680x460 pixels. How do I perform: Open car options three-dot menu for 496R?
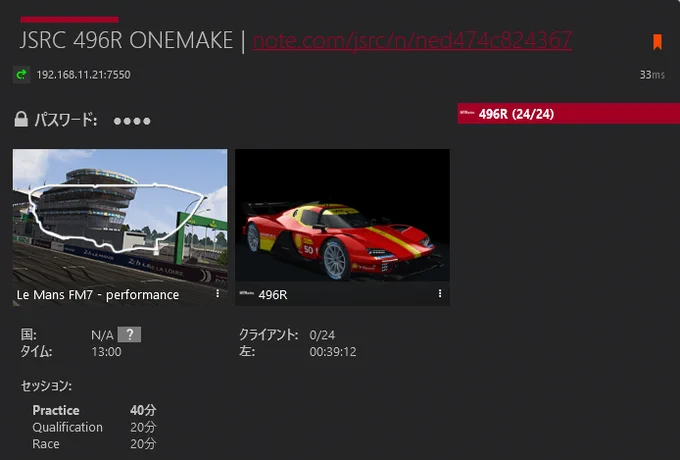(440, 294)
